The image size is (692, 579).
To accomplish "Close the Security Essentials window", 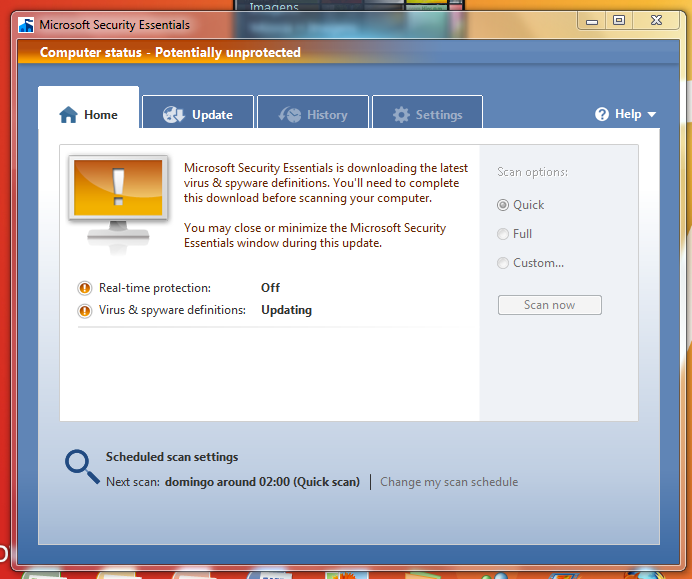I will [x=656, y=21].
